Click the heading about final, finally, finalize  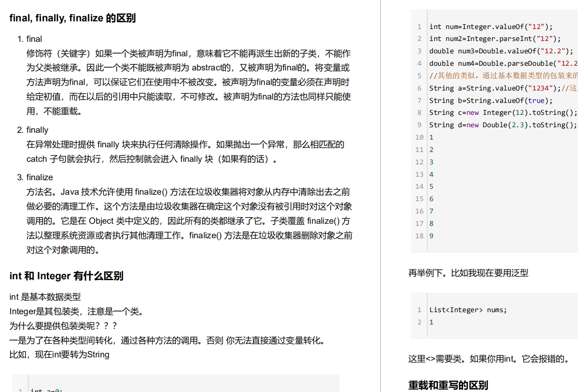click(73, 18)
